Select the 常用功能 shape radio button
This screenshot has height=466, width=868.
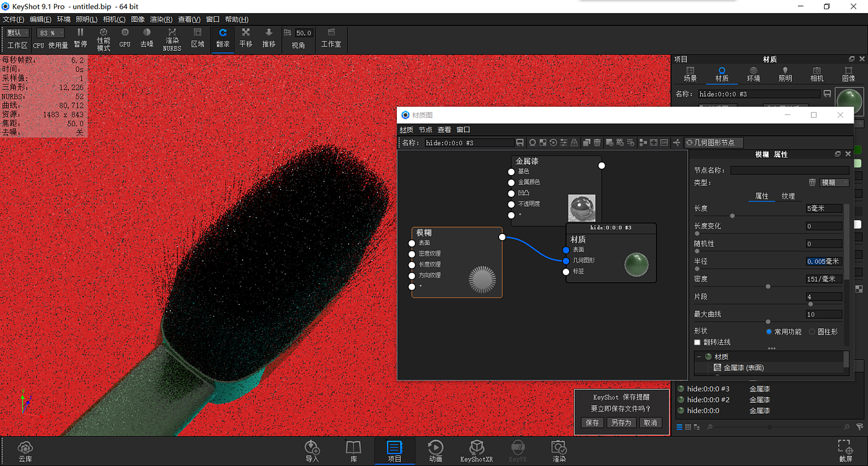(x=769, y=332)
